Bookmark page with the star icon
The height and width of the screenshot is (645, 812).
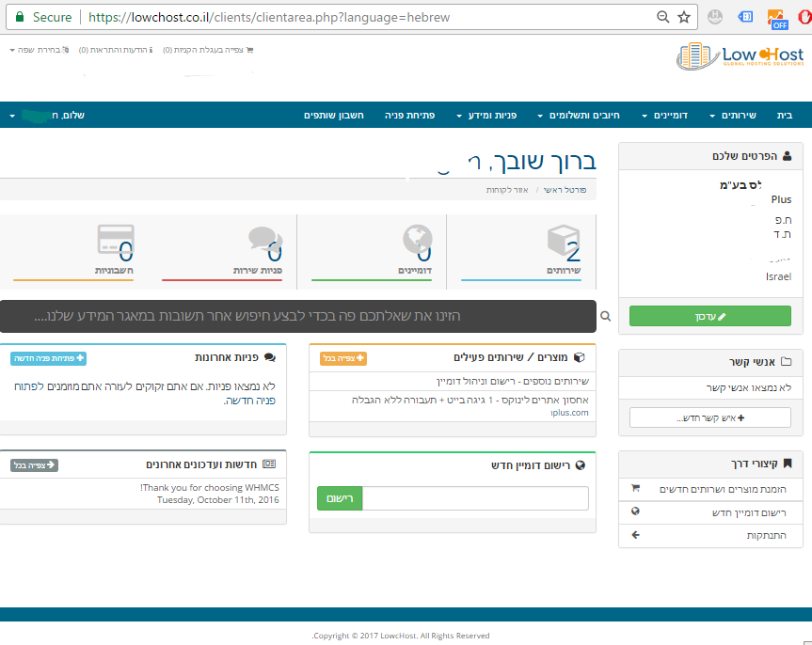(684, 17)
